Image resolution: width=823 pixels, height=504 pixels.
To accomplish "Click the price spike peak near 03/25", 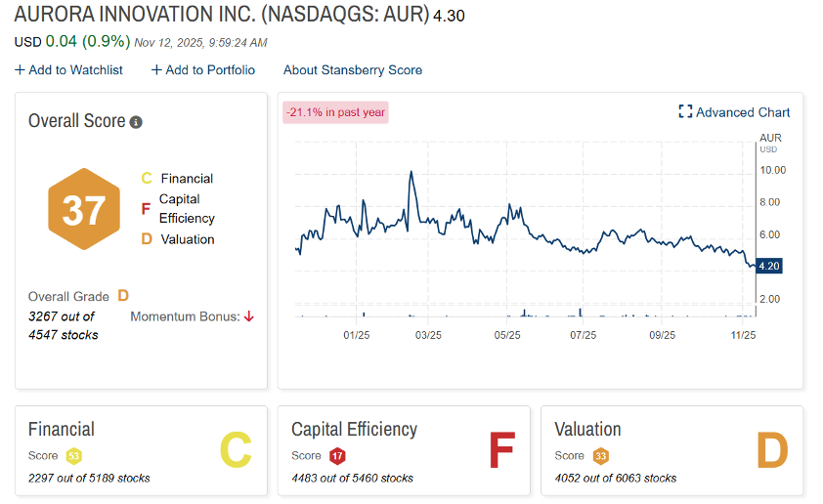I will 411,173.
